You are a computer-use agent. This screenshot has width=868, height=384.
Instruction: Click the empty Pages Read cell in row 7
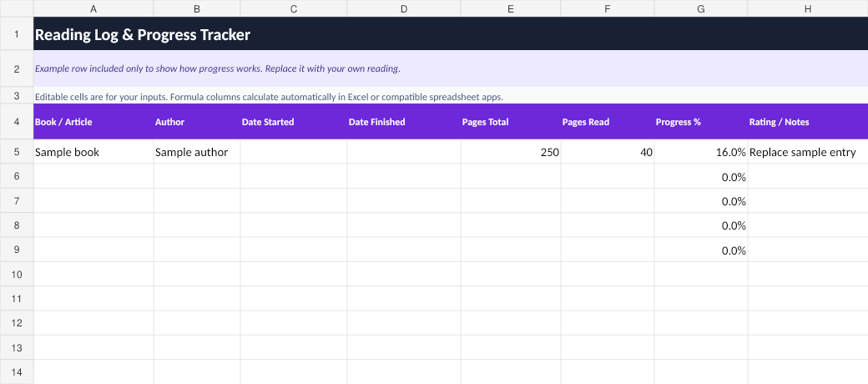pos(608,201)
